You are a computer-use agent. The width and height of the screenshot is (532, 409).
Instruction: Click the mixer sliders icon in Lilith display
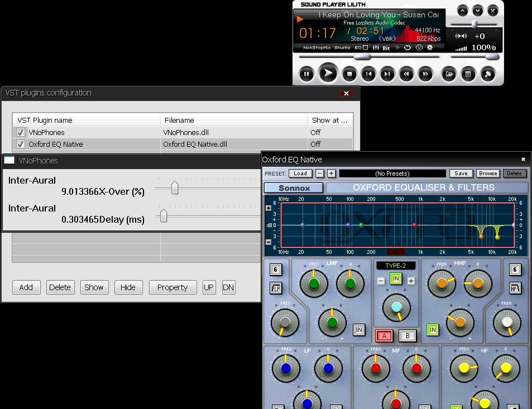(x=376, y=48)
